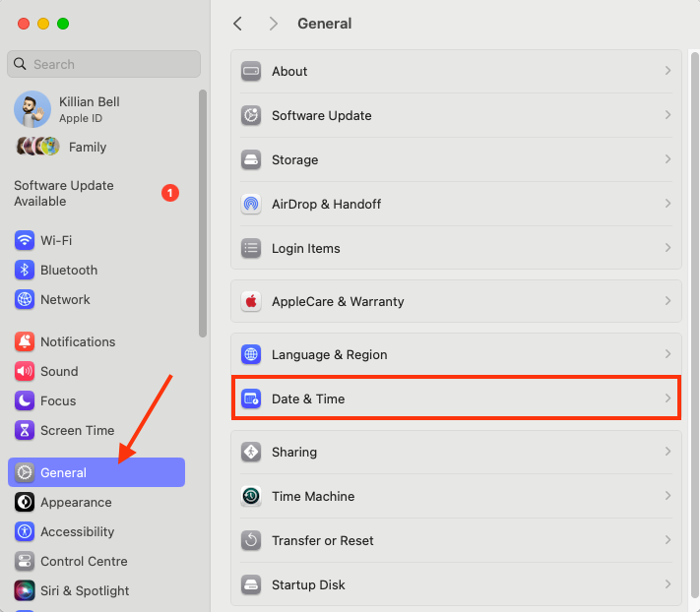The height and width of the screenshot is (612, 700).
Task: Click the sidebar scrollbar
Action: click(203, 214)
